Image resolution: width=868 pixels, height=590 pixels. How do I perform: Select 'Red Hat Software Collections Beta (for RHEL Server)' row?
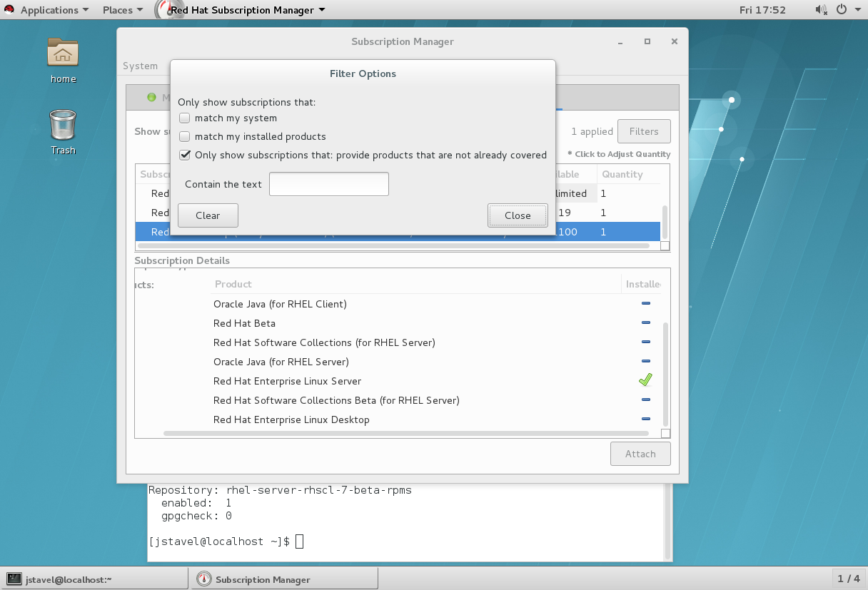click(x=436, y=400)
